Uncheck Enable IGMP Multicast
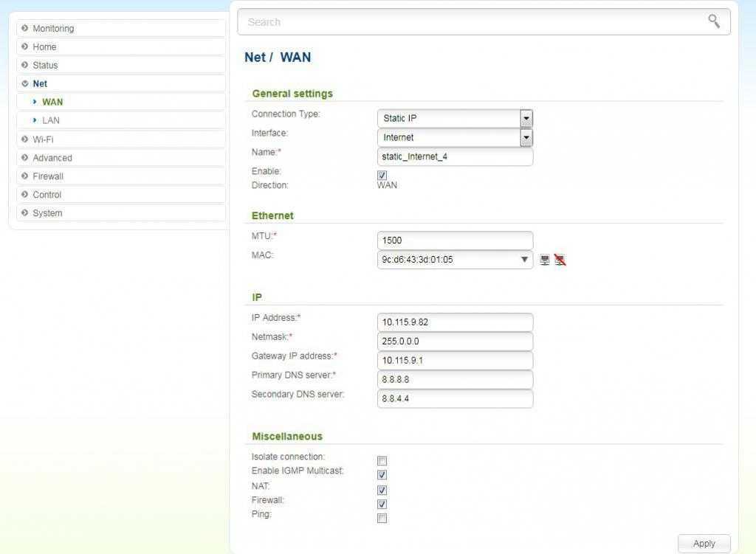Viewport: 756px width, 554px height. pos(382,475)
